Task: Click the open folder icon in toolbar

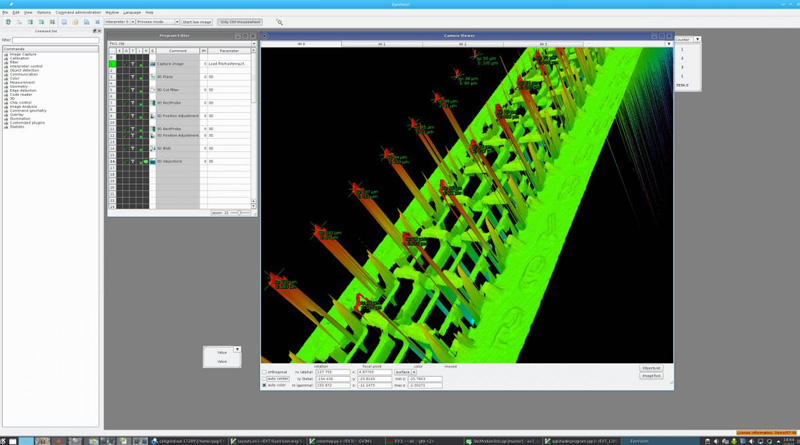Action: pyautogui.click(x=75, y=21)
